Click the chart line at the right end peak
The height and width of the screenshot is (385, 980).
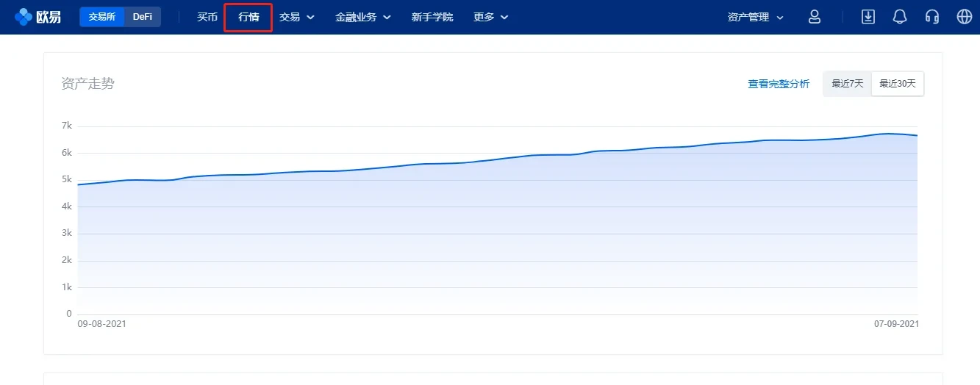tap(890, 134)
